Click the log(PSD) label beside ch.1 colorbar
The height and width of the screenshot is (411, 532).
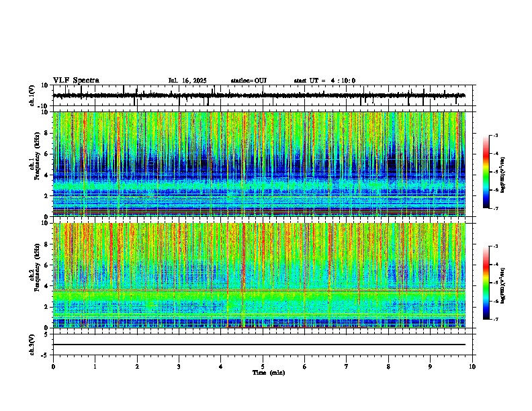pyautogui.click(x=503, y=175)
